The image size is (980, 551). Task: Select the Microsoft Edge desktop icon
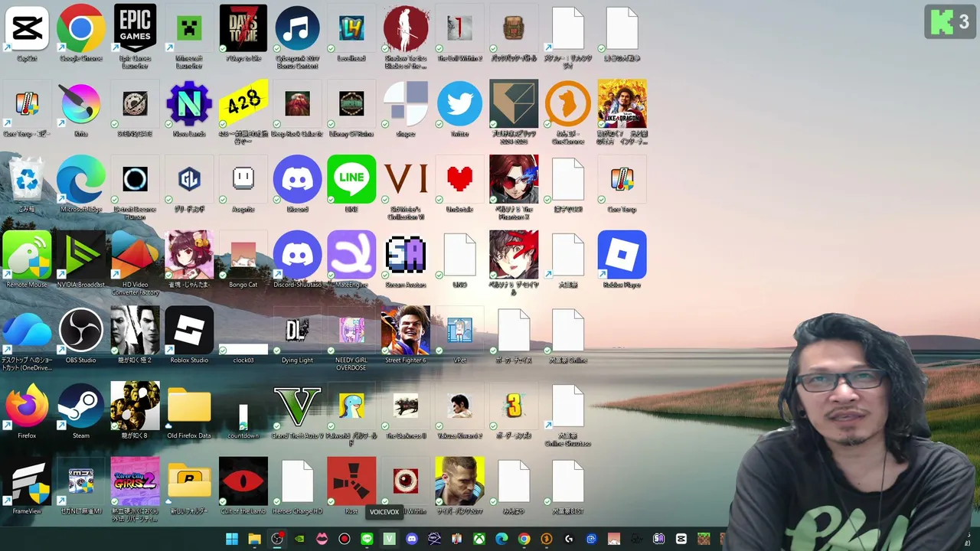(x=81, y=179)
